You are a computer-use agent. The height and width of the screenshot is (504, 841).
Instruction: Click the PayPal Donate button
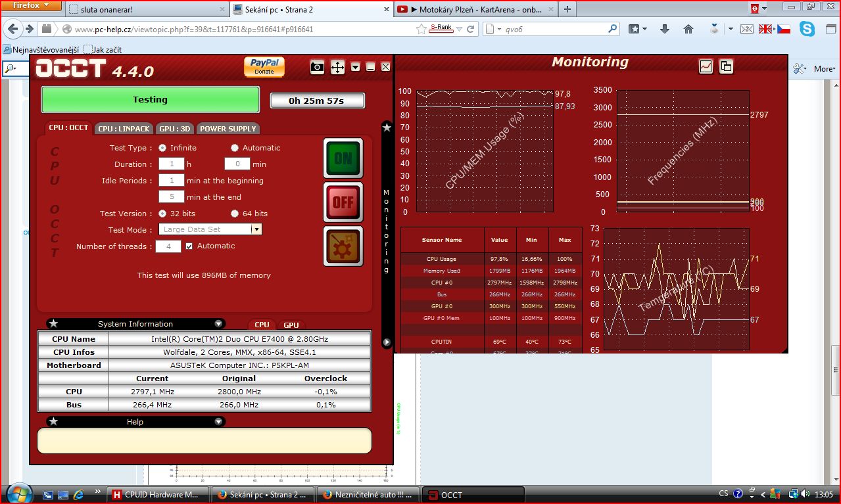(x=264, y=66)
